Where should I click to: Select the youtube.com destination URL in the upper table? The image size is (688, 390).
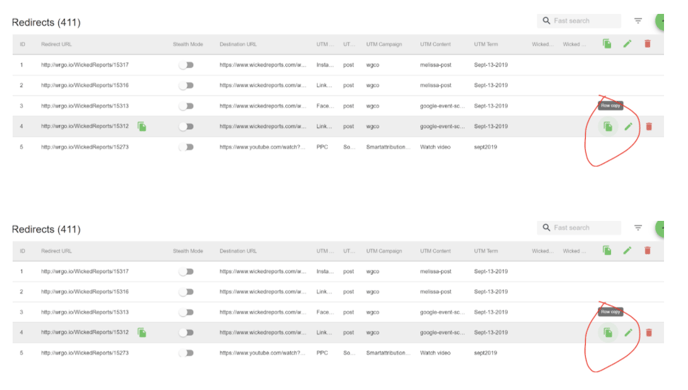pos(262,147)
